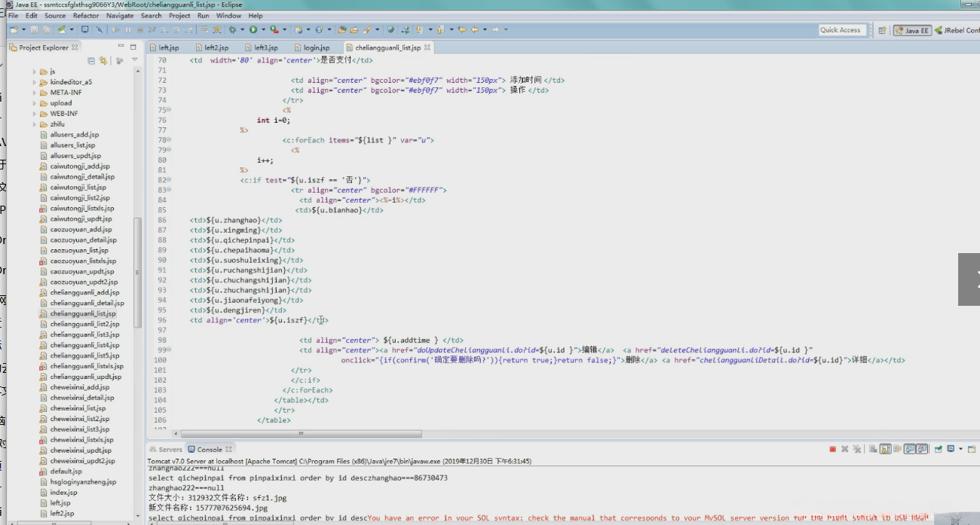Stop the Tomcat server with red Terminate button
The image size is (980, 525).
click(832, 450)
